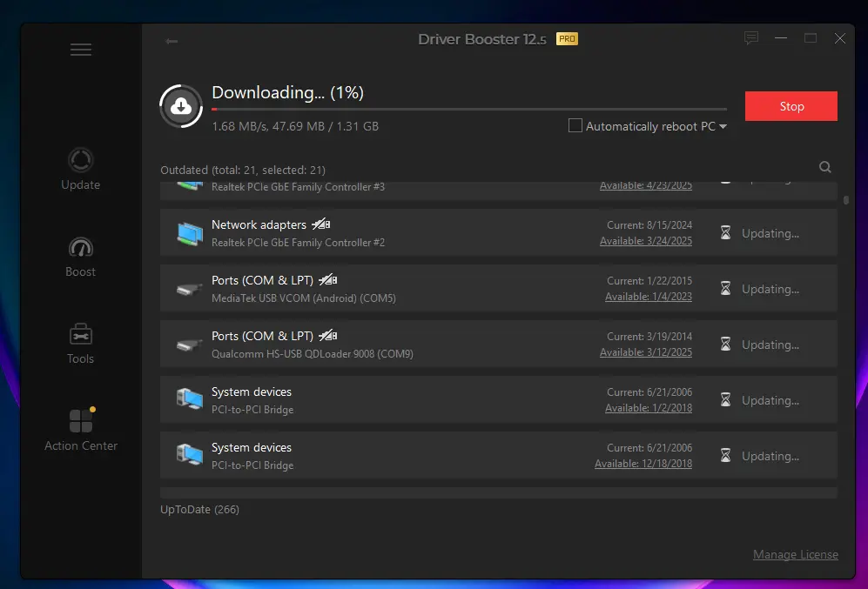
Task: Select the UpToDate (266) section header
Action: tap(200, 509)
